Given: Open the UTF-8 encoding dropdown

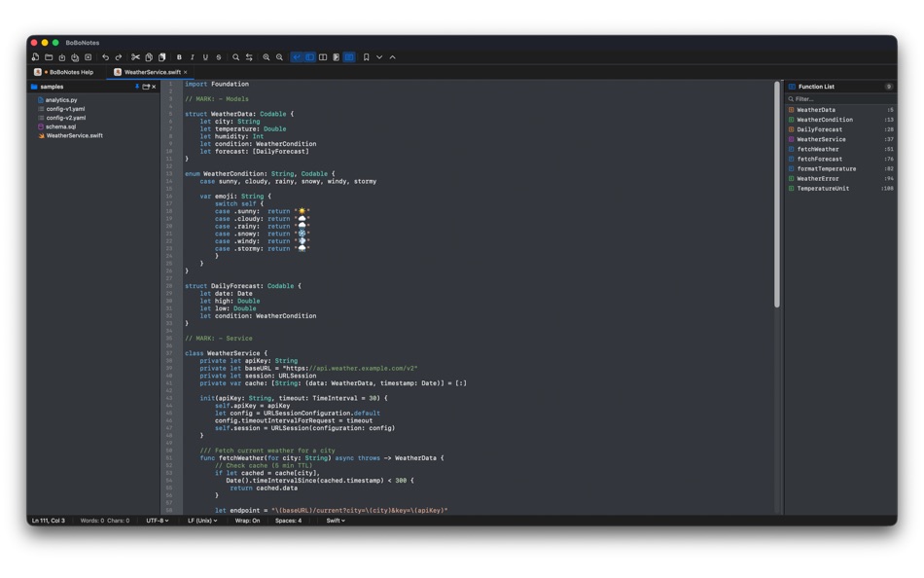Looking at the screenshot, I should 156,521.
